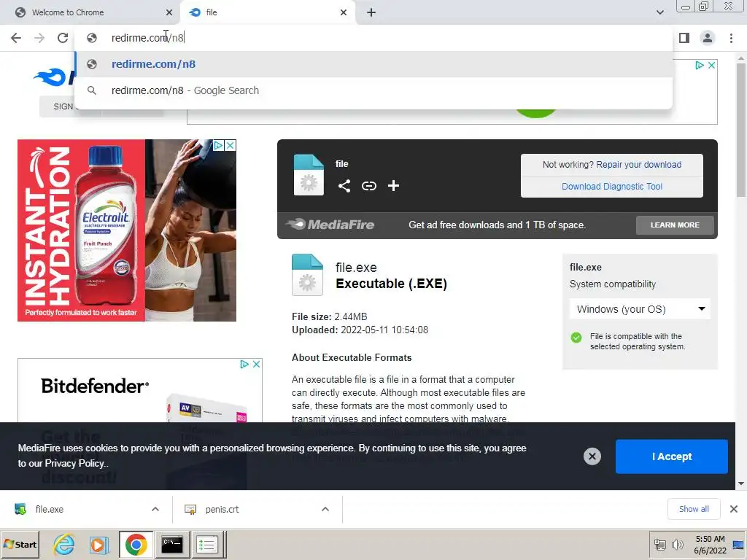747x560 pixels.
Task: Reload the current page
Action: coord(63,38)
